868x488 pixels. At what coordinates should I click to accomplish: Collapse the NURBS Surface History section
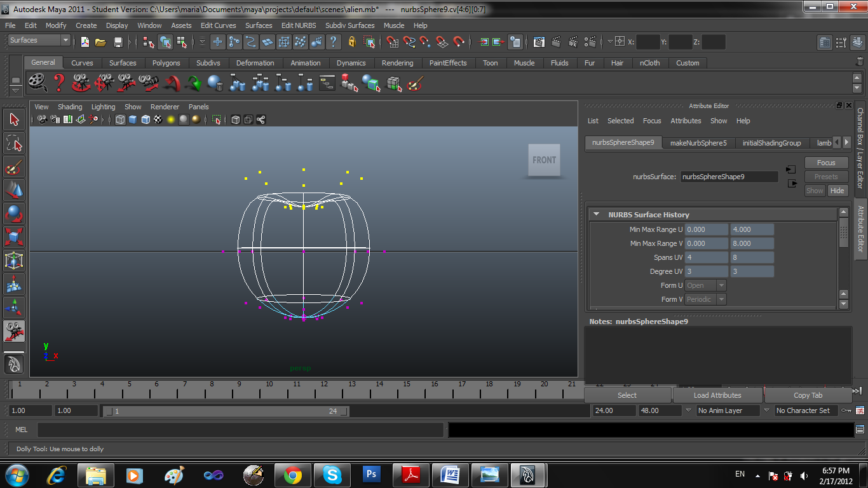point(596,215)
